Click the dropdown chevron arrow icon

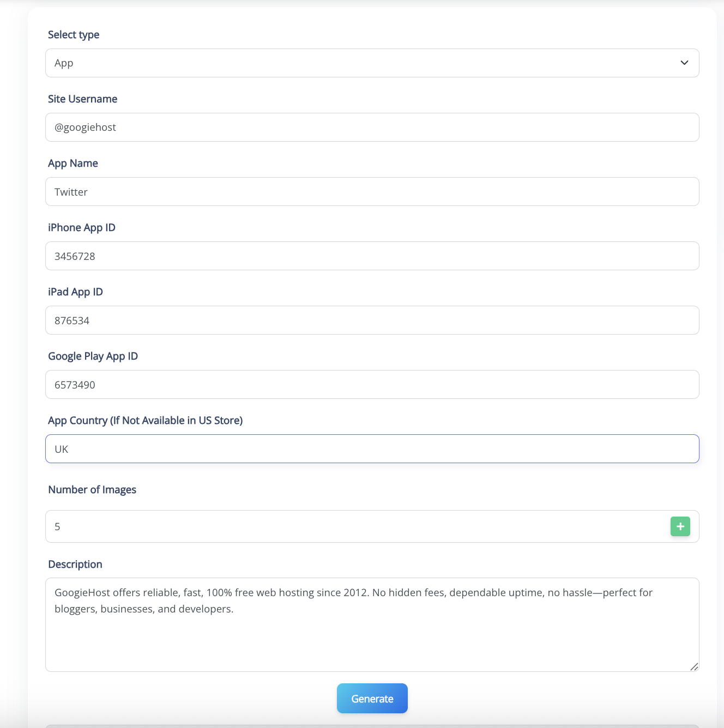point(684,63)
